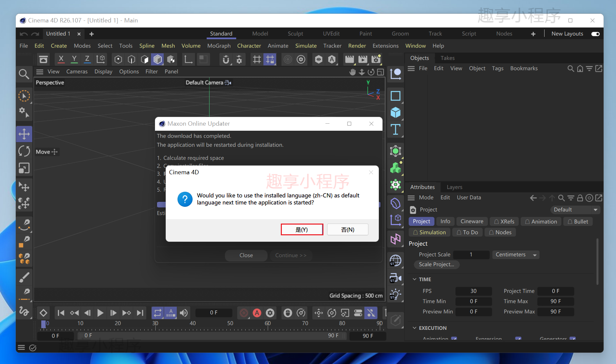The image size is (616, 364).
Task: Go back in Attributes manager history
Action: (x=533, y=198)
